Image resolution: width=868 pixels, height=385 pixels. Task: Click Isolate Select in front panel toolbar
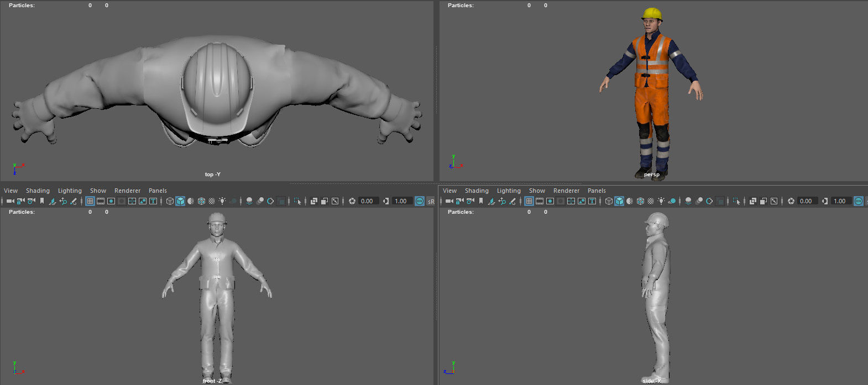pyautogui.click(x=297, y=201)
